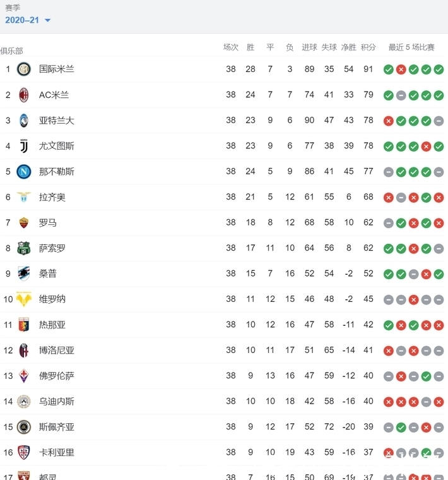The width and height of the screenshot is (448, 480).
Task: Click the Hellas Verona club crest
Action: click(x=23, y=299)
